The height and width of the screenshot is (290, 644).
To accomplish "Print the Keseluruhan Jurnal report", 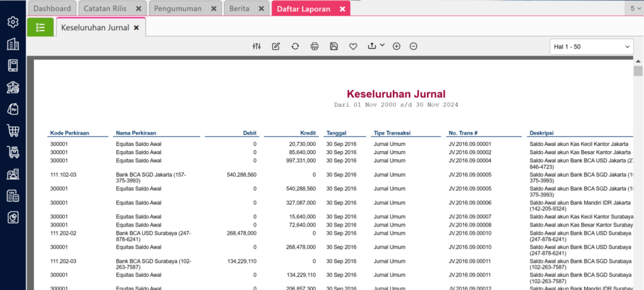I will (314, 47).
